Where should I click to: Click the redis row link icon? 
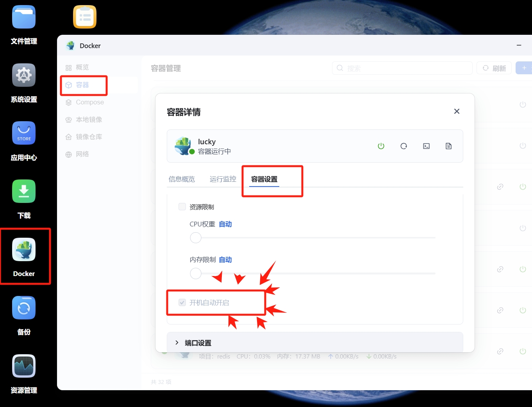click(500, 351)
